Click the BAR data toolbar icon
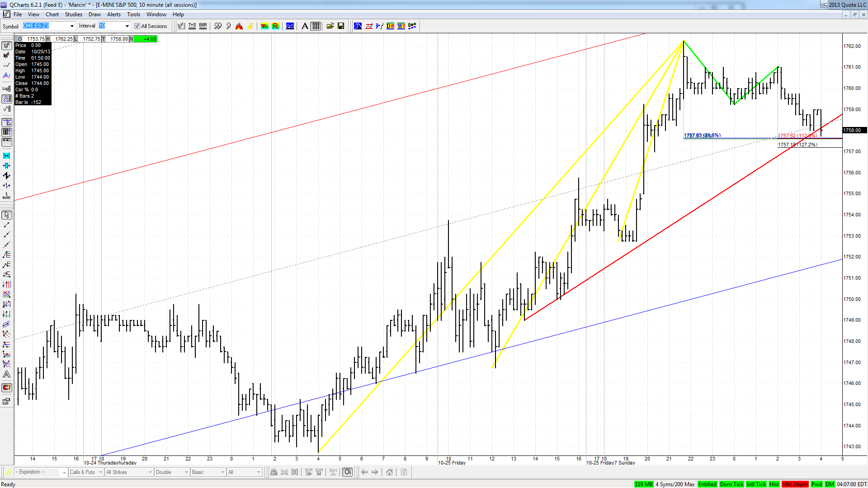Viewport: 868px width, 488px height. [x=203, y=26]
